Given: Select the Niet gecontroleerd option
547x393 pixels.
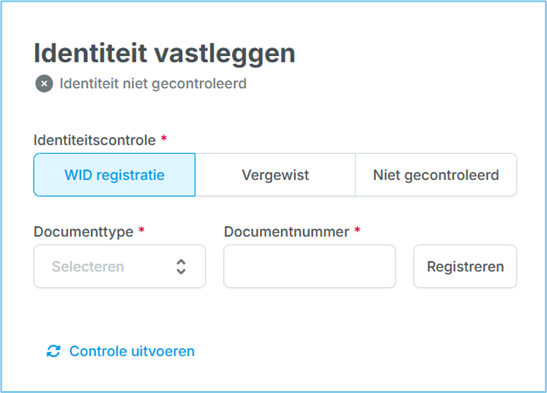Looking at the screenshot, I should click(436, 175).
